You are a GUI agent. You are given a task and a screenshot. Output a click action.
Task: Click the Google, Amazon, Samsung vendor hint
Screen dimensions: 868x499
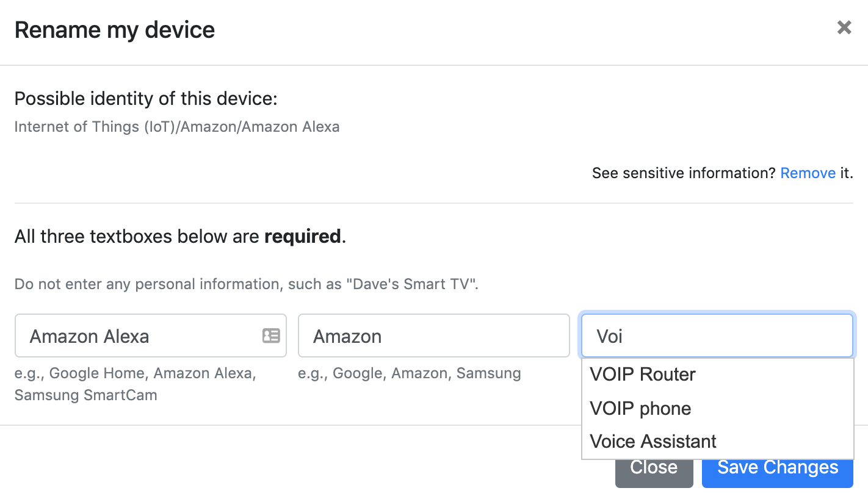tap(410, 373)
